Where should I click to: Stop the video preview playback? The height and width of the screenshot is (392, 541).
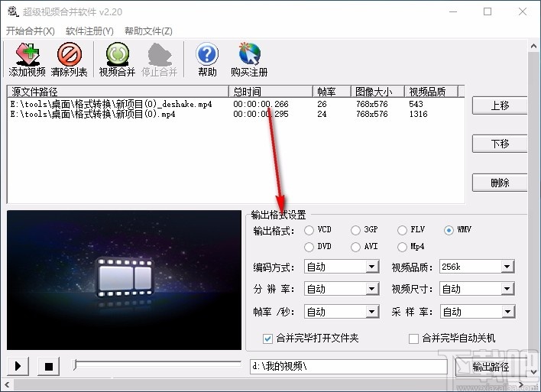49,366
